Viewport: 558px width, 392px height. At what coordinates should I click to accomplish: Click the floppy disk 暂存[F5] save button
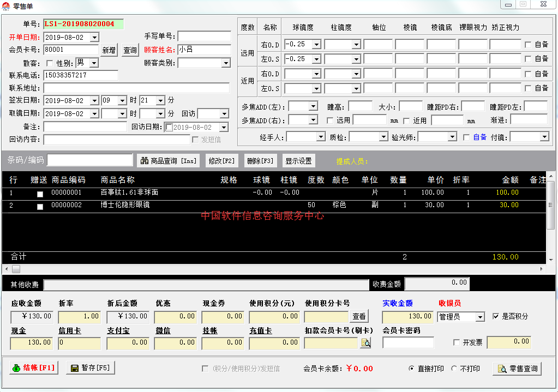91,368
